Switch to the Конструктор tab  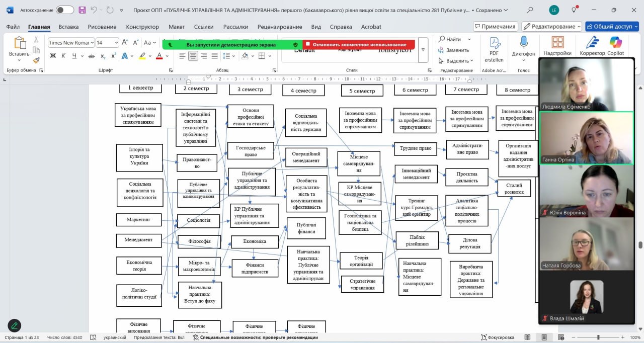point(142,27)
